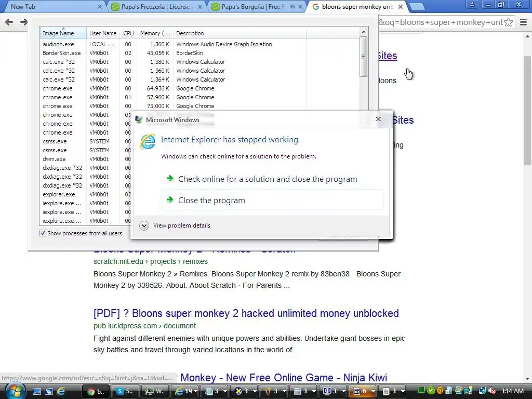Click the green arrow beside Close the program

(170, 199)
